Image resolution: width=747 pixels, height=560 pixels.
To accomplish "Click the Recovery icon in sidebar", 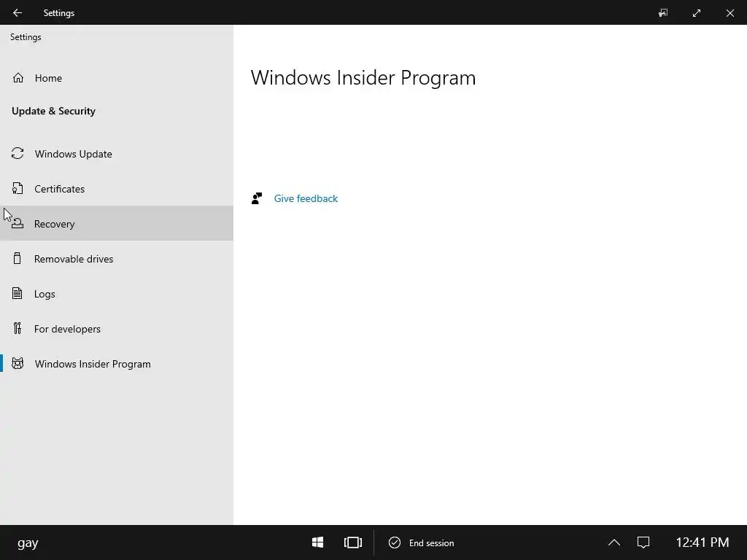I will pyautogui.click(x=18, y=223).
